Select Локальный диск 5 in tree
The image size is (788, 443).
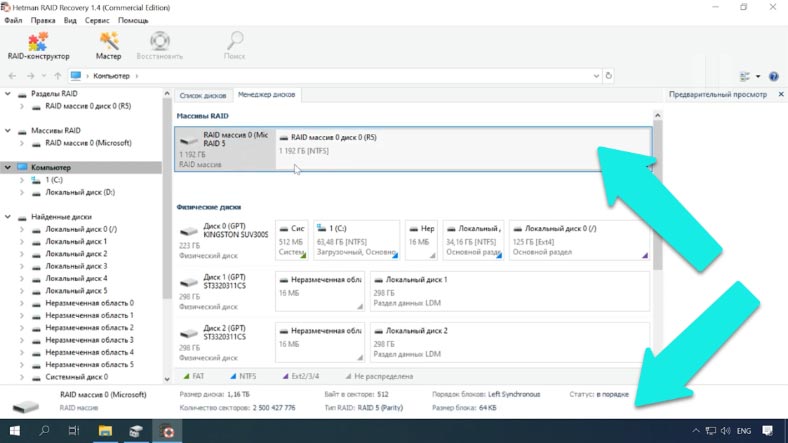click(76, 291)
